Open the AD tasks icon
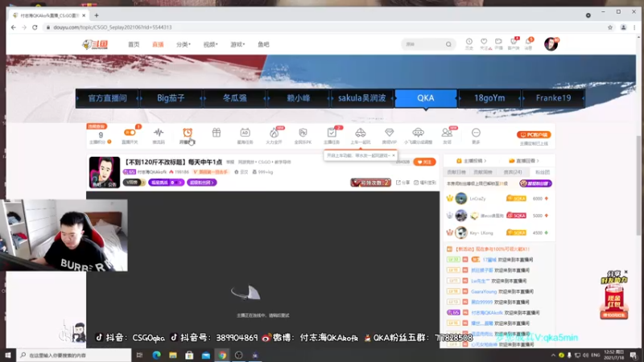The width and height of the screenshot is (644, 362). pyautogui.click(x=246, y=133)
